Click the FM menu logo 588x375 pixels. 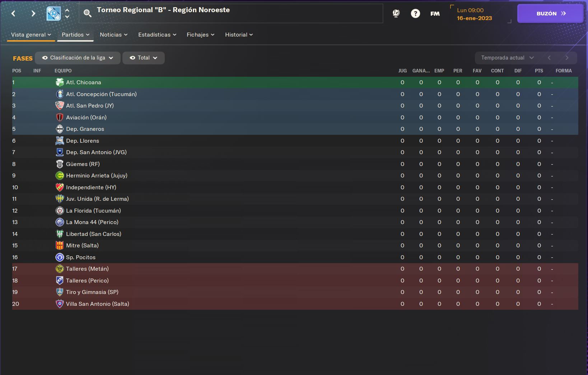pos(435,14)
